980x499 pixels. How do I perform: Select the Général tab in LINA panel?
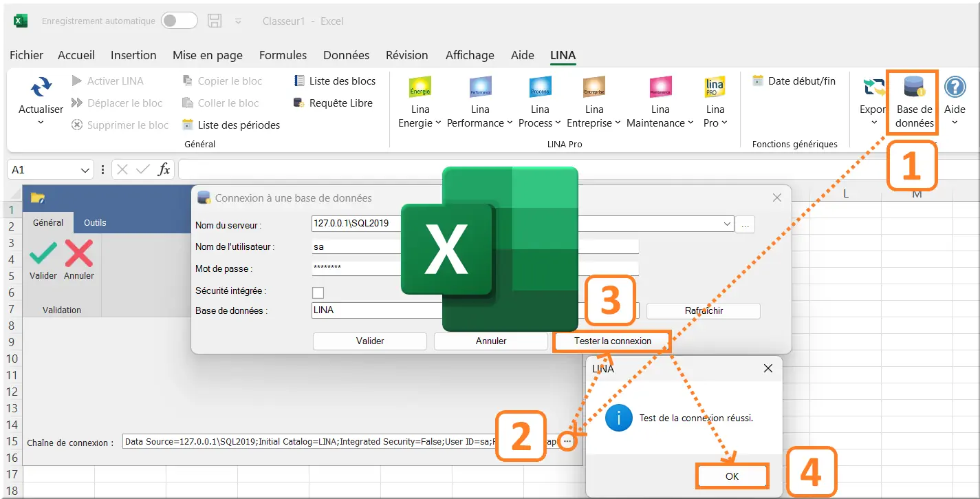(x=48, y=222)
